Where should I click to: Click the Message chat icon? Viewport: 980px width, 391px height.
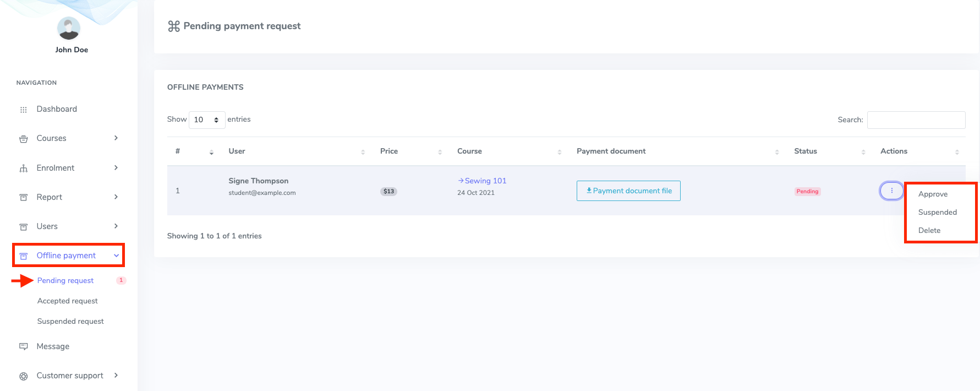click(23, 346)
